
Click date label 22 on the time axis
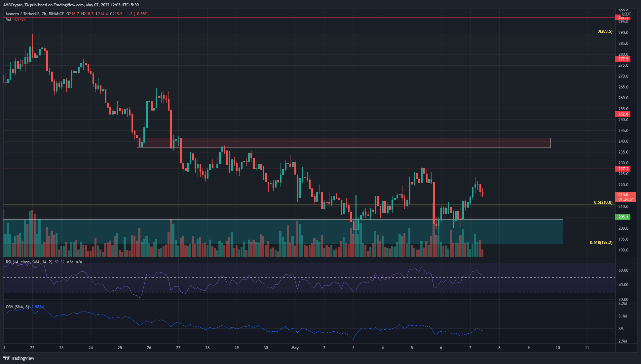coord(32,348)
